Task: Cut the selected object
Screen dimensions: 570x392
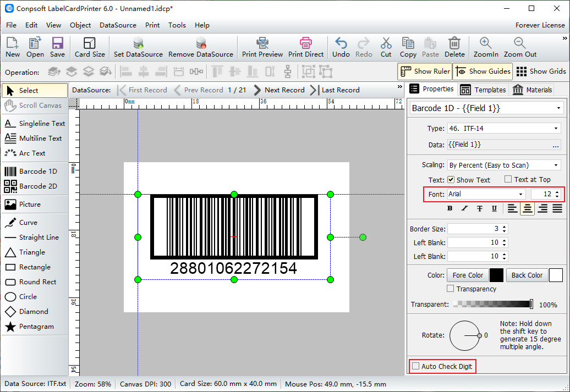Action: point(386,47)
